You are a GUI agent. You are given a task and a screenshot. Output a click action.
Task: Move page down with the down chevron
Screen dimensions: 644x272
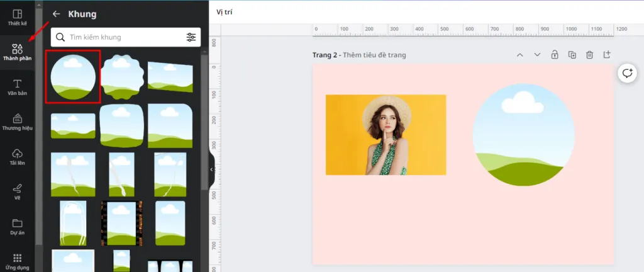[x=537, y=55]
